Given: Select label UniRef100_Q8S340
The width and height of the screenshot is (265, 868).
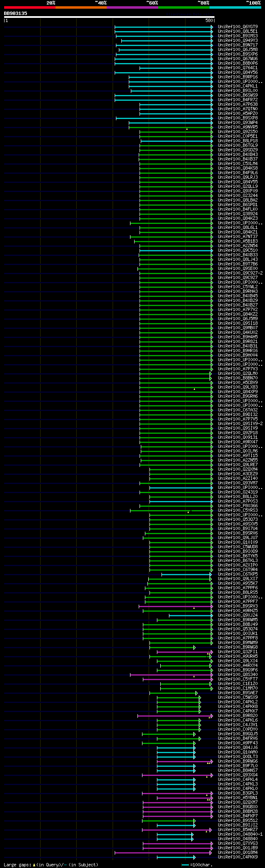Looking at the screenshot, I should pos(238,675).
